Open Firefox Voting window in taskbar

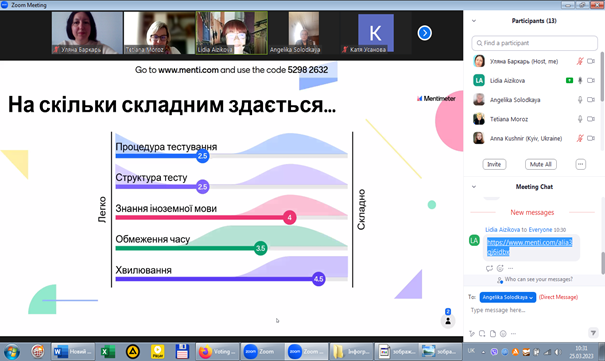(218, 351)
